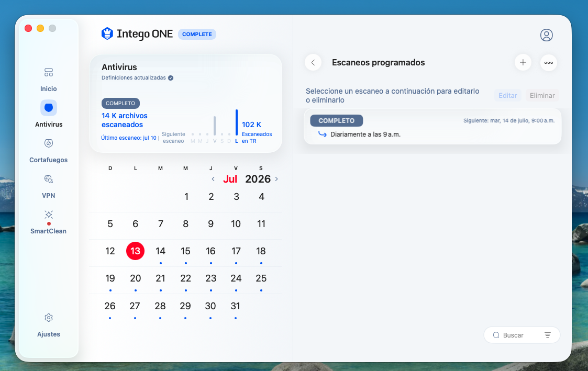The width and height of the screenshot is (588, 371).
Task: Add a new scheduled scan with plus icon
Action: coord(523,62)
